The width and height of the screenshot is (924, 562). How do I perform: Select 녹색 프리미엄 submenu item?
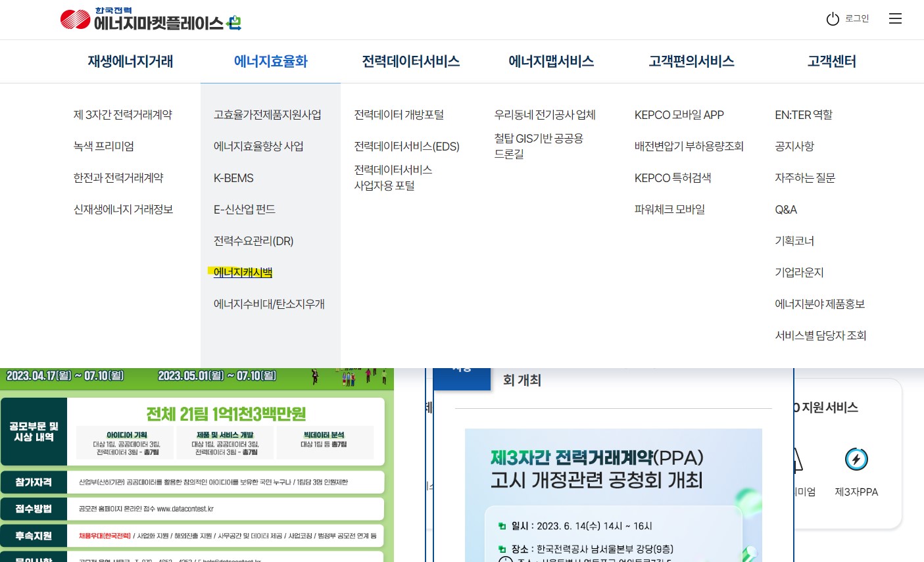point(104,147)
